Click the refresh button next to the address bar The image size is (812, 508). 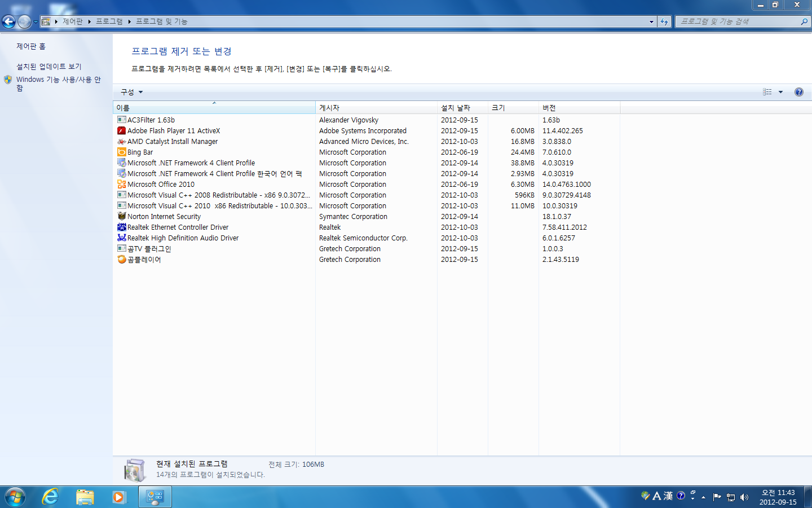pos(664,21)
